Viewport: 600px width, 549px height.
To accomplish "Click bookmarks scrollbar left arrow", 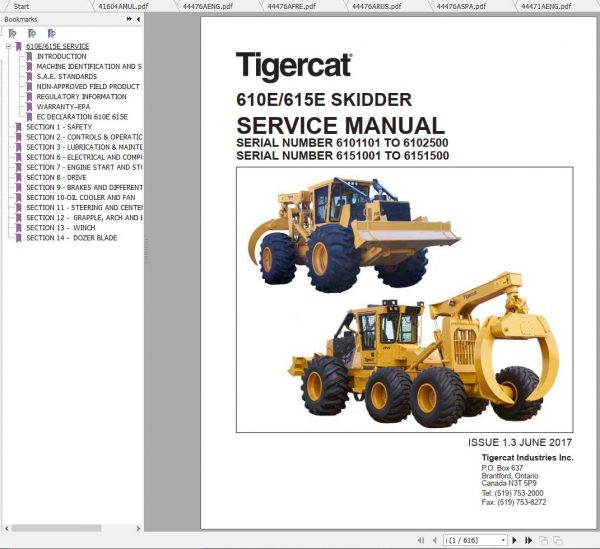I will [x=7, y=528].
